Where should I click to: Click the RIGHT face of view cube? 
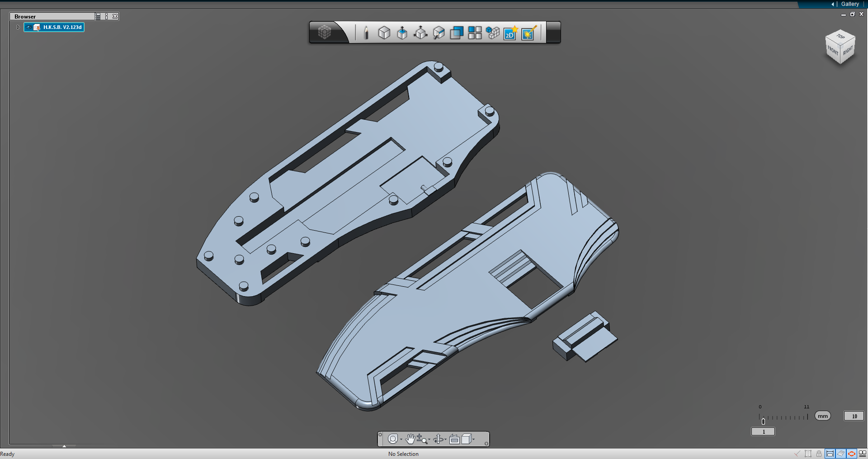pos(848,51)
